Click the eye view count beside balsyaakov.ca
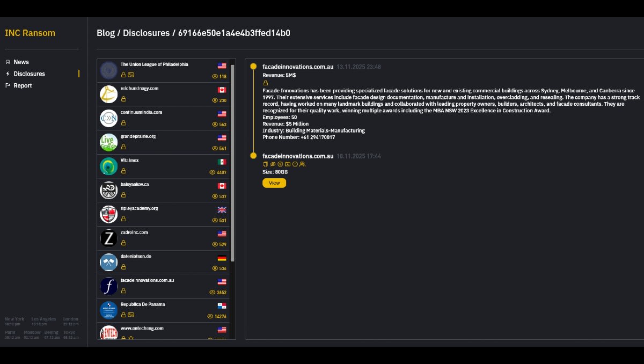 219,196
